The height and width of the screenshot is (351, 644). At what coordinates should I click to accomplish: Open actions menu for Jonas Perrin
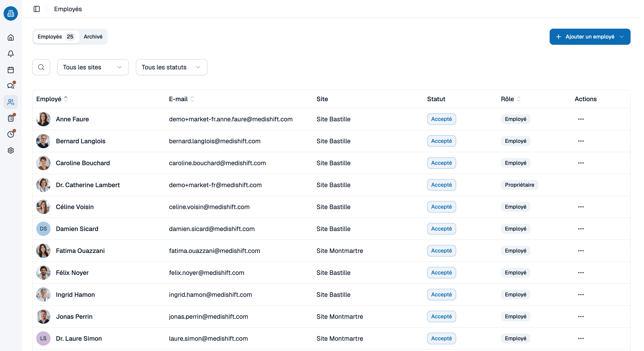(581, 317)
